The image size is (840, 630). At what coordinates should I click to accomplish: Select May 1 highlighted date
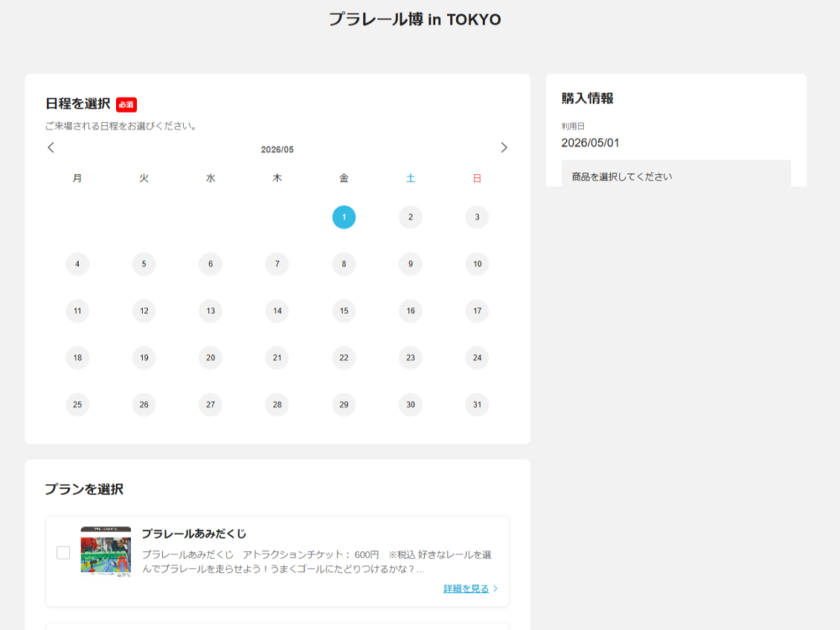[x=344, y=217]
